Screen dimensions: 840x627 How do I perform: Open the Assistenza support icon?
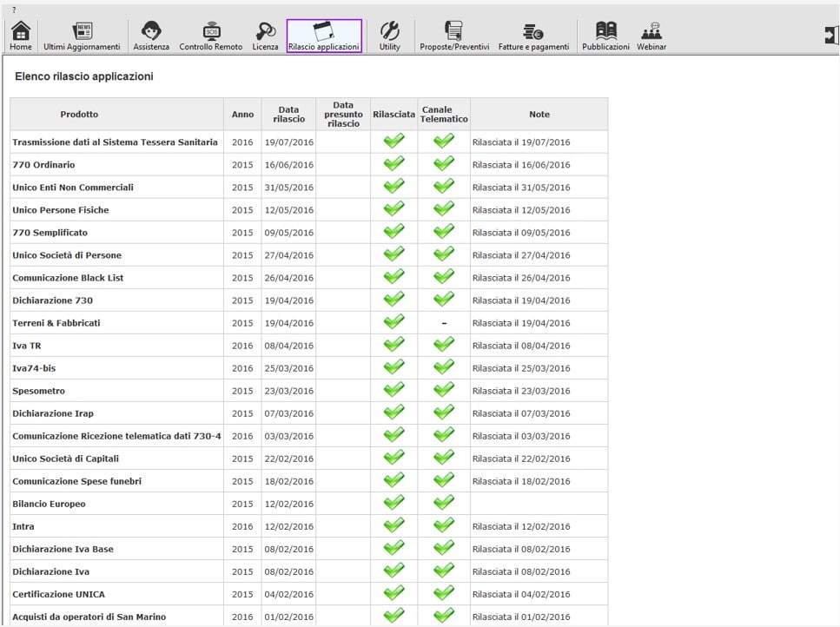coord(151,36)
